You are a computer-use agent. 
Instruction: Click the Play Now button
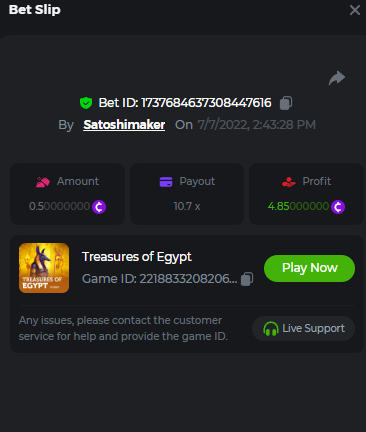pos(309,268)
